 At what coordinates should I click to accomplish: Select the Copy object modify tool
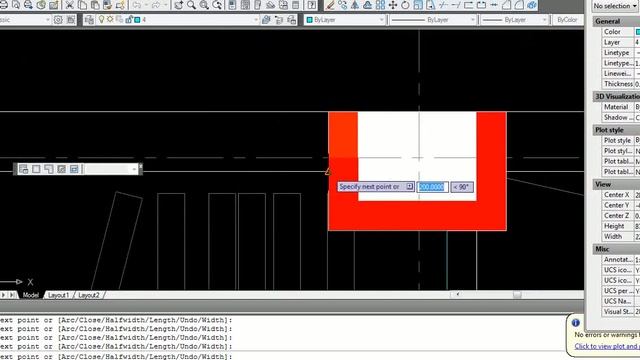[x=342, y=5]
